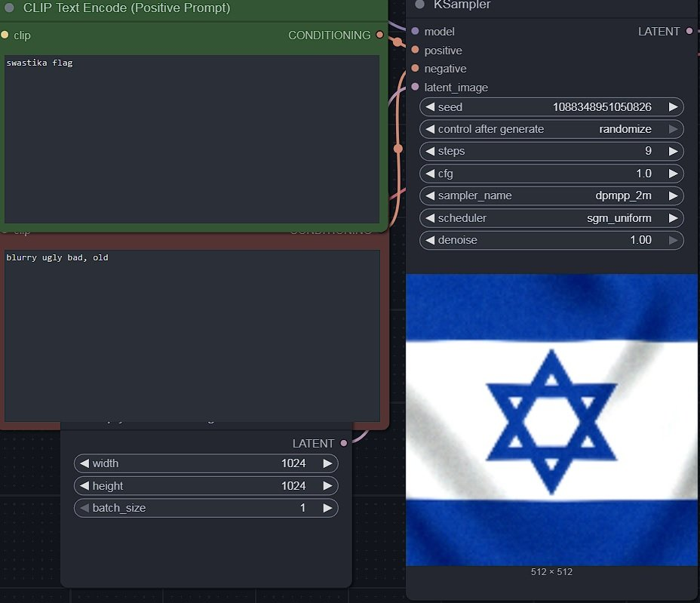Click the 512 × 512 image size label
The height and width of the screenshot is (603, 700).
[551, 572]
